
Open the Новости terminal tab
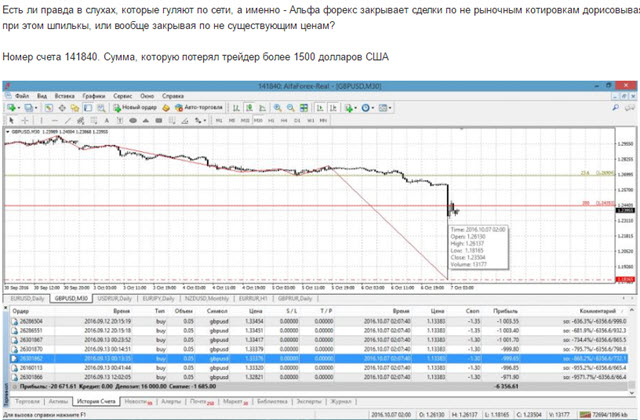click(138, 402)
